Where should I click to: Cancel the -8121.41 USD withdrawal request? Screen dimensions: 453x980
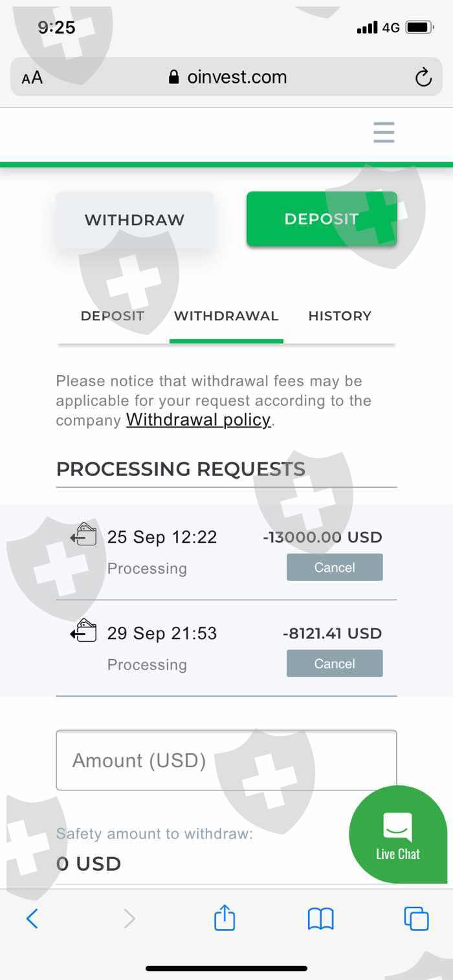335,664
